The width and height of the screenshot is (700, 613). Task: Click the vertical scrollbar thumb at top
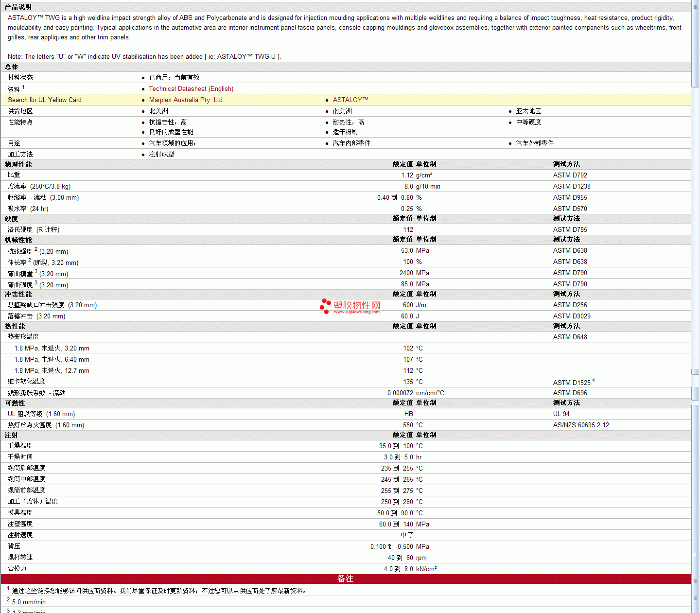click(x=695, y=44)
